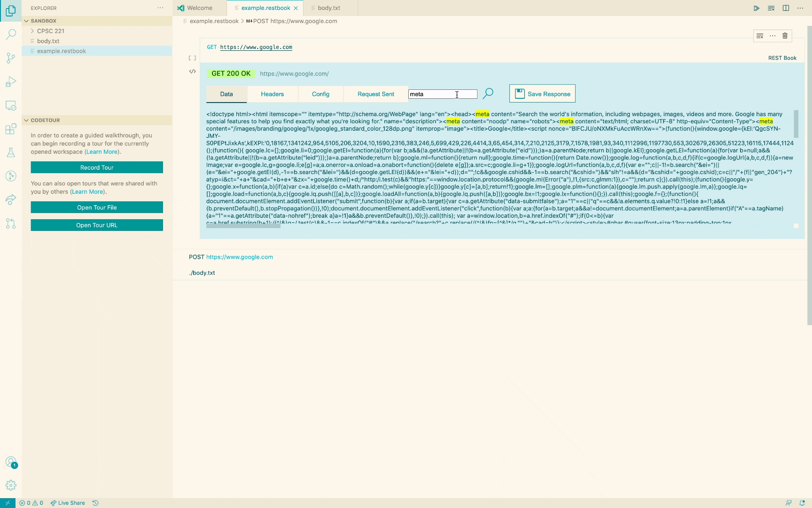Open the GitLens activity bar icon
This screenshot has width=812, height=508.
click(x=11, y=176)
